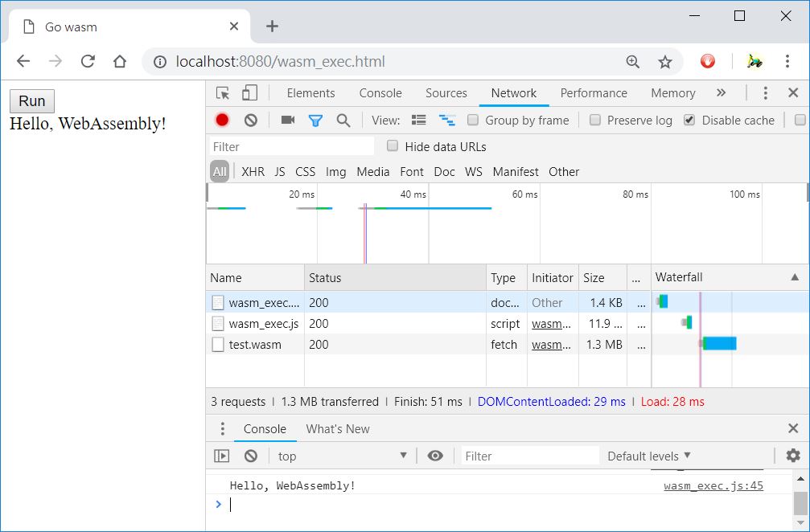Stop recording network log with red button
This screenshot has width=810, height=532.
[222, 120]
